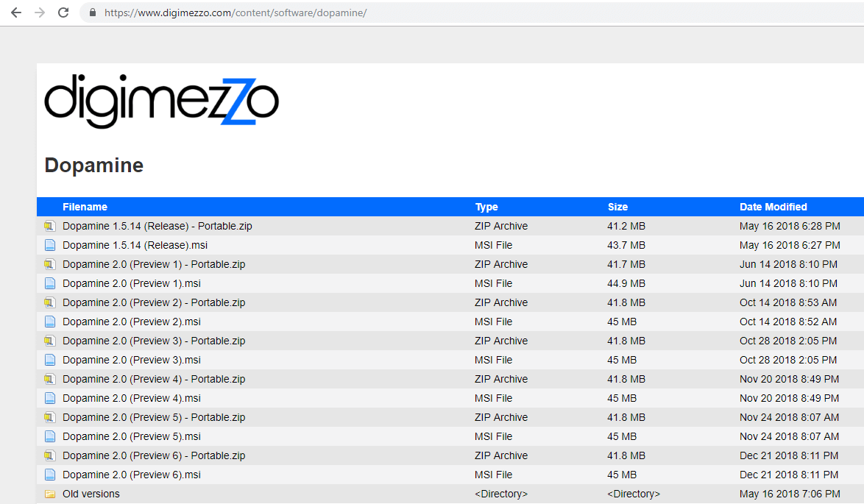The image size is (864, 504).
Task: Reload the page with the refresh icon
Action: [x=63, y=13]
